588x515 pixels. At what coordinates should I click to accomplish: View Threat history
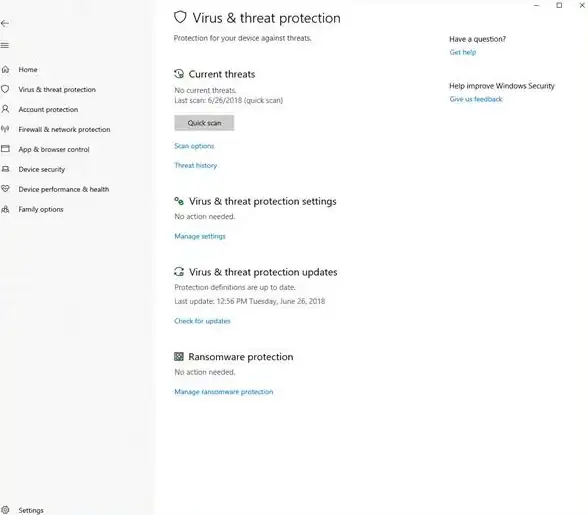coord(195,165)
